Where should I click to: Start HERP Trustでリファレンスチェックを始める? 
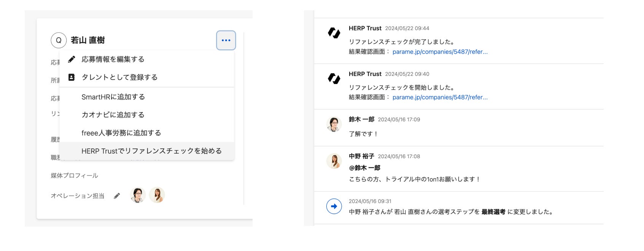coord(147,151)
